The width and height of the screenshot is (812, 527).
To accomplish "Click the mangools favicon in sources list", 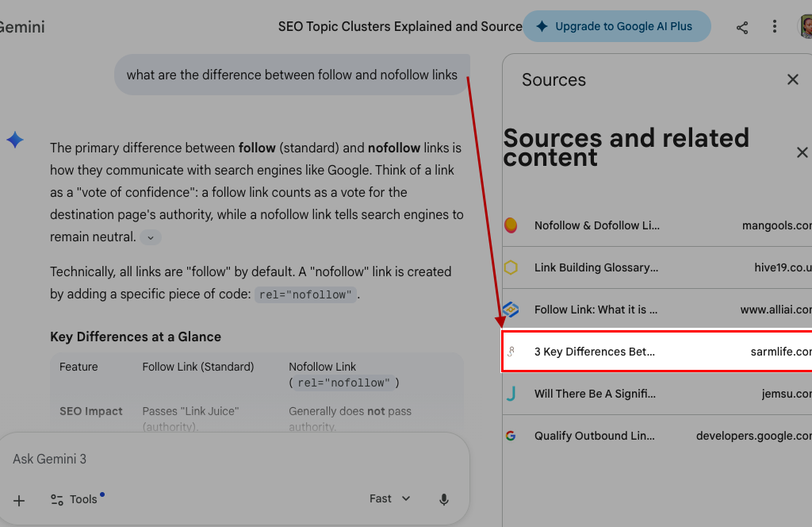I will pyautogui.click(x=511, y=225).
